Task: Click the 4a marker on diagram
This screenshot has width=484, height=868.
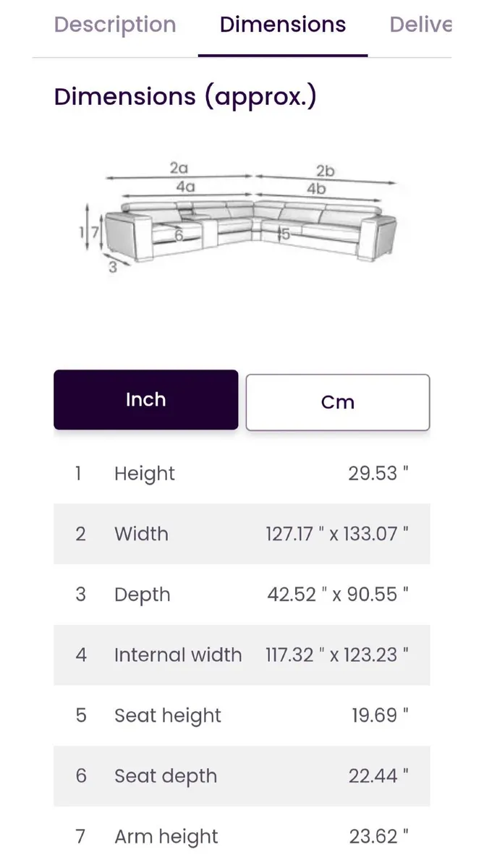Action: pyautogui.click(x=185, y=186)
